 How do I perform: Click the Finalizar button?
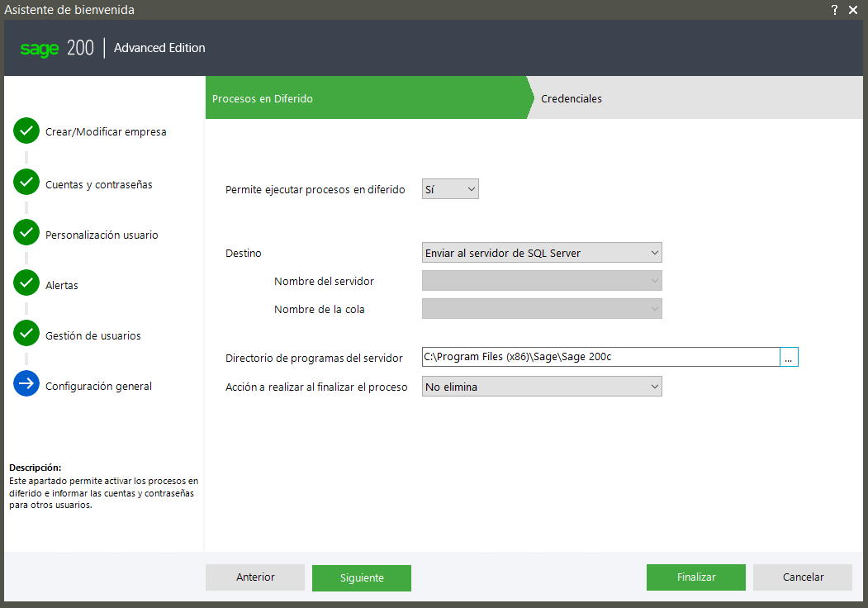click(696, 577)
